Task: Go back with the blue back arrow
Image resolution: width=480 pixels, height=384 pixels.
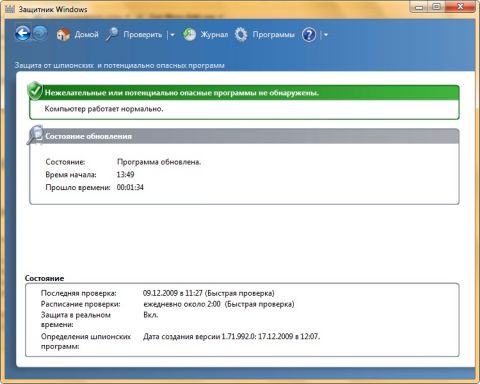Action: click(23, 33)
